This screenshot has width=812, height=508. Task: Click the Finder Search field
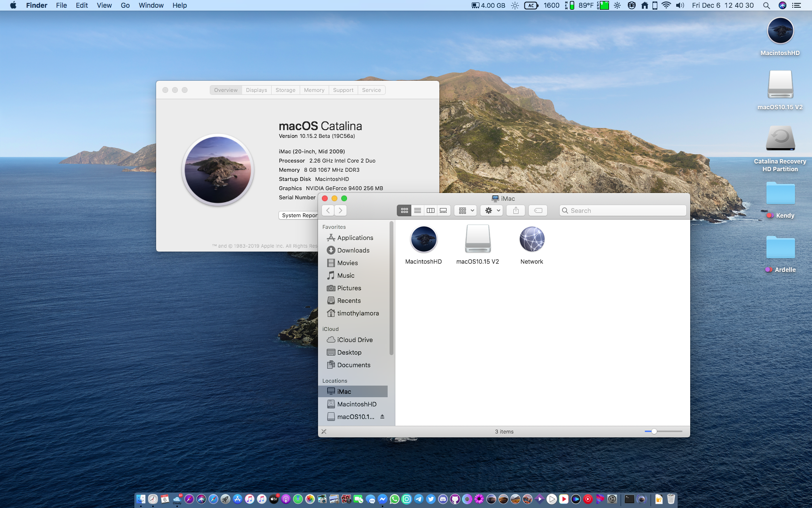pos(623,210)
